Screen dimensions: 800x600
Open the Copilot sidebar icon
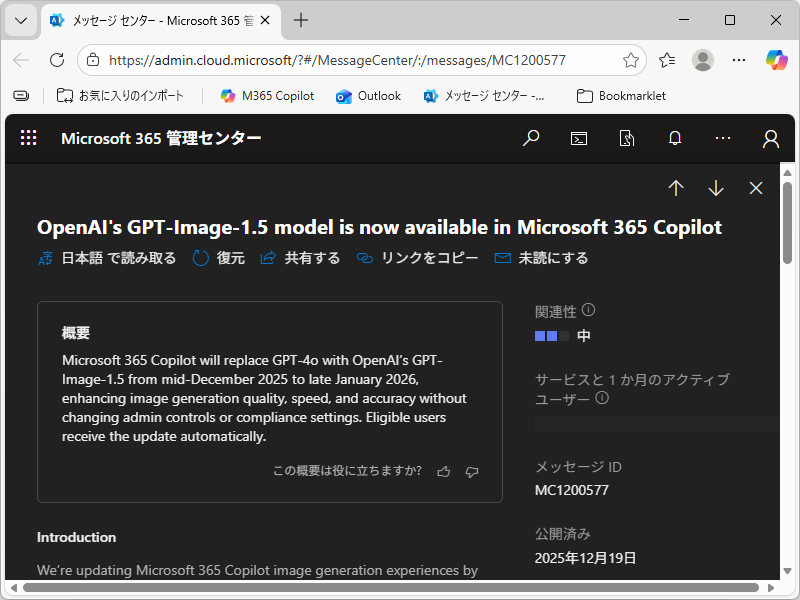click(777, 60)
